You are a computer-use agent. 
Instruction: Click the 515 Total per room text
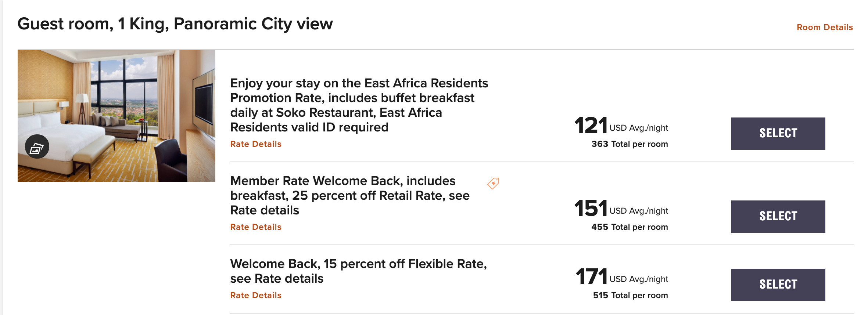point(630,296)
